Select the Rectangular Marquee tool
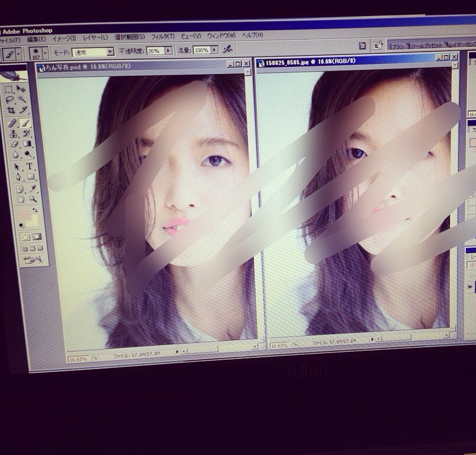This screenshot has width=476, height=455. 8,89
